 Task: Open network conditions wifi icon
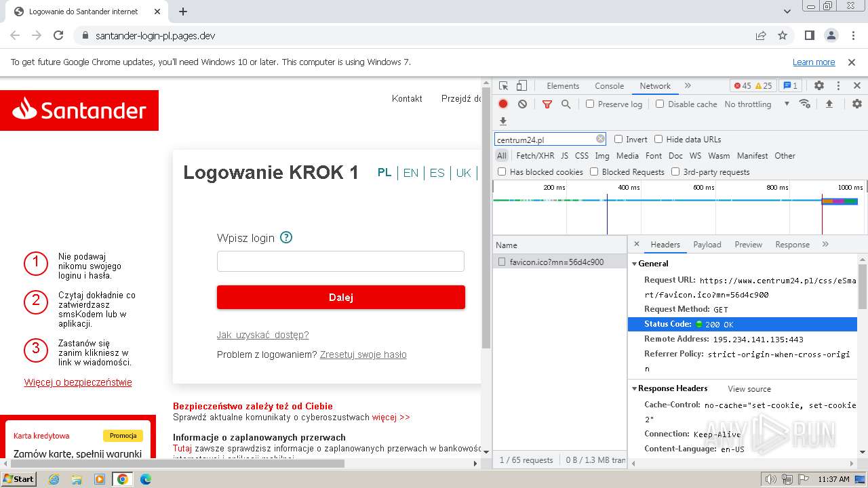(805, 104)
